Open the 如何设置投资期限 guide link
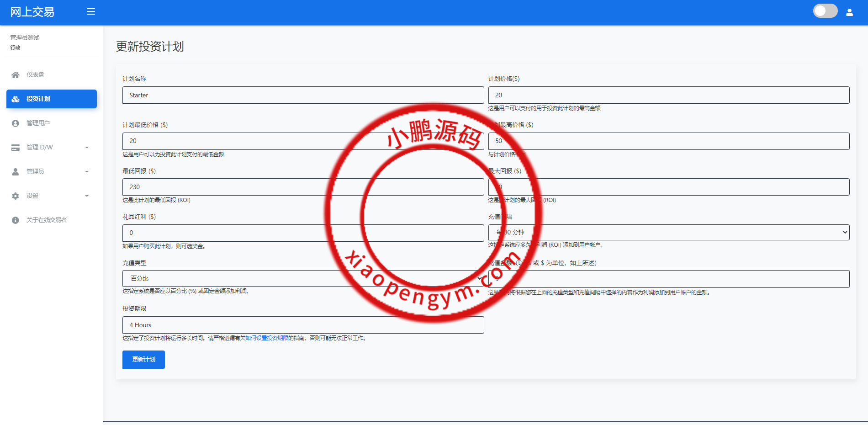 coord(267,338)
